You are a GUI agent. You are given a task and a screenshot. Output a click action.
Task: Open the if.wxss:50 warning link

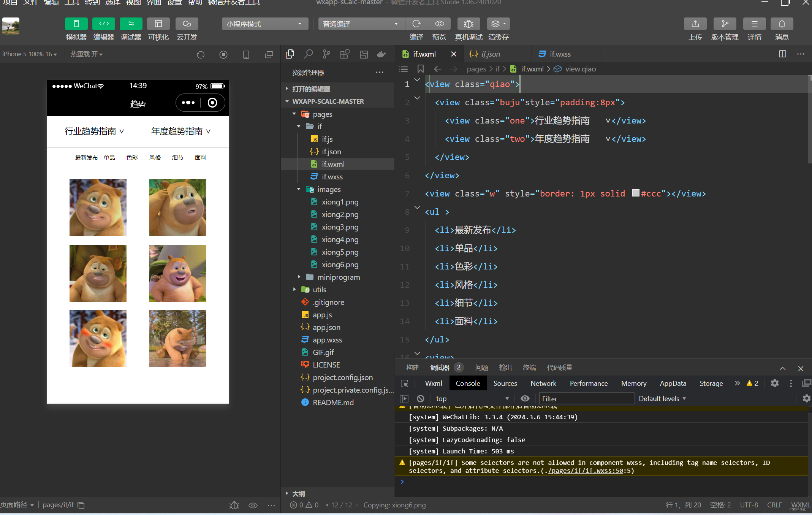[x=586, y=471]
